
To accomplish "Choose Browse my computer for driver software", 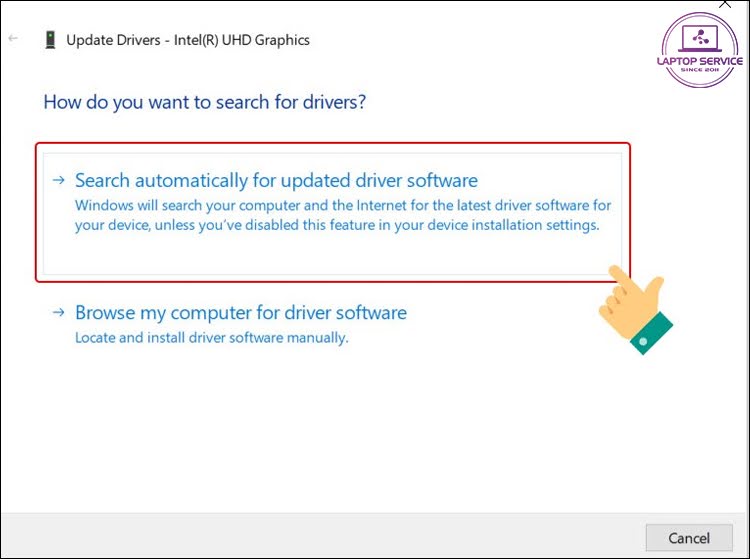I will (x=241, y=313).
